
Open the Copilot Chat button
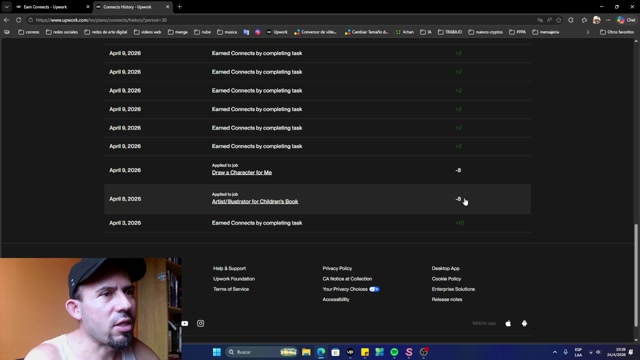tap(626, 20)
